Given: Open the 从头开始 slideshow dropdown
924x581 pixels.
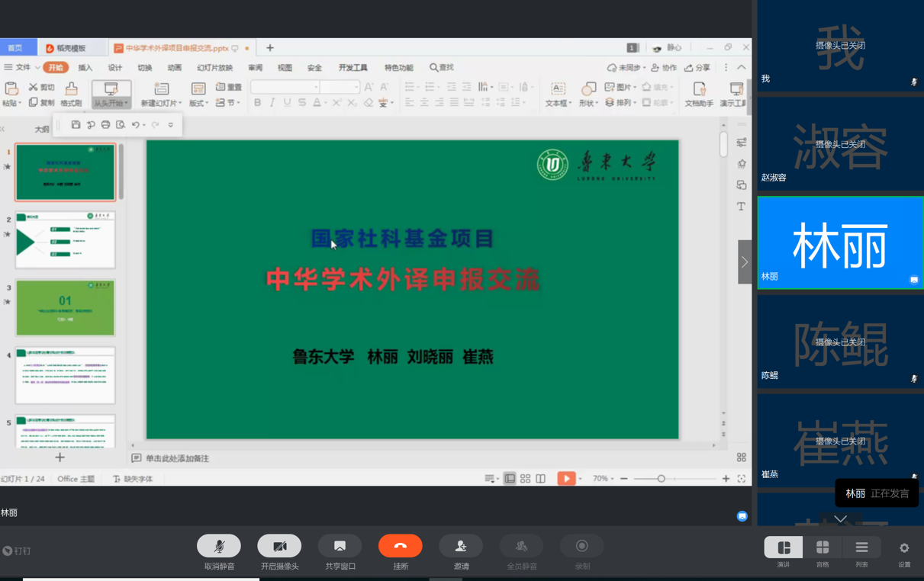Looking at the screenshot, I should pyautogui.click(x=111, y=103).
